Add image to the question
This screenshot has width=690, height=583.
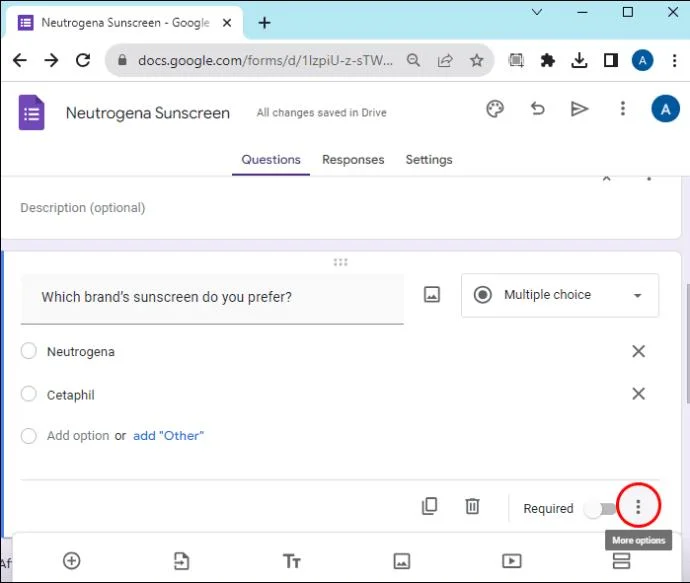pos(432,294)
